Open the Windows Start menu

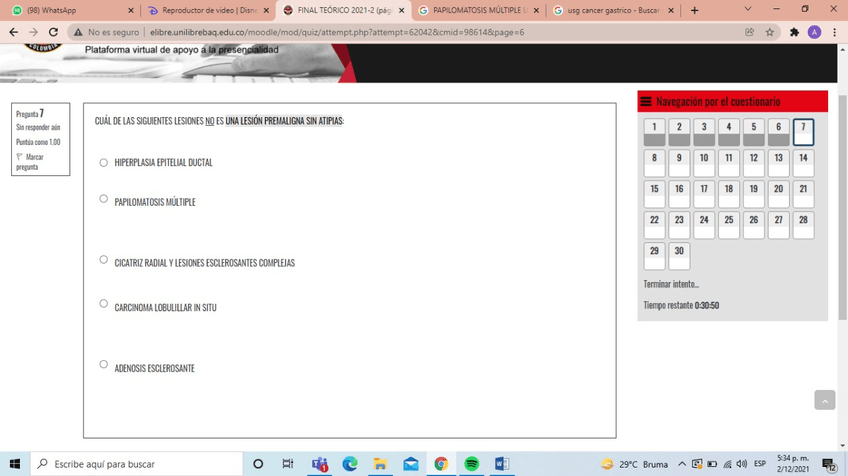click(x=15, y=464)
